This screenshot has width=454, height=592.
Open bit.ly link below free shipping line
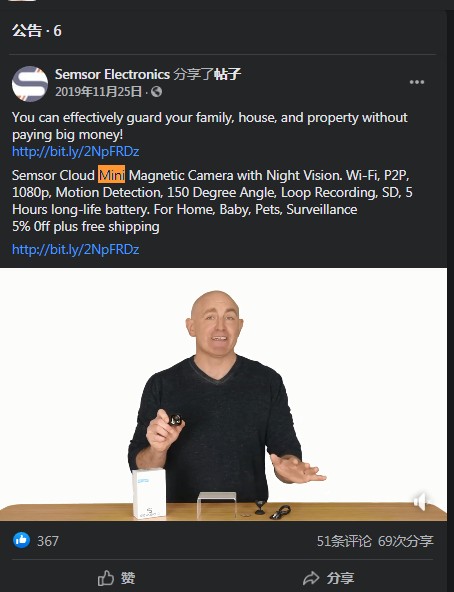[76, 249]
